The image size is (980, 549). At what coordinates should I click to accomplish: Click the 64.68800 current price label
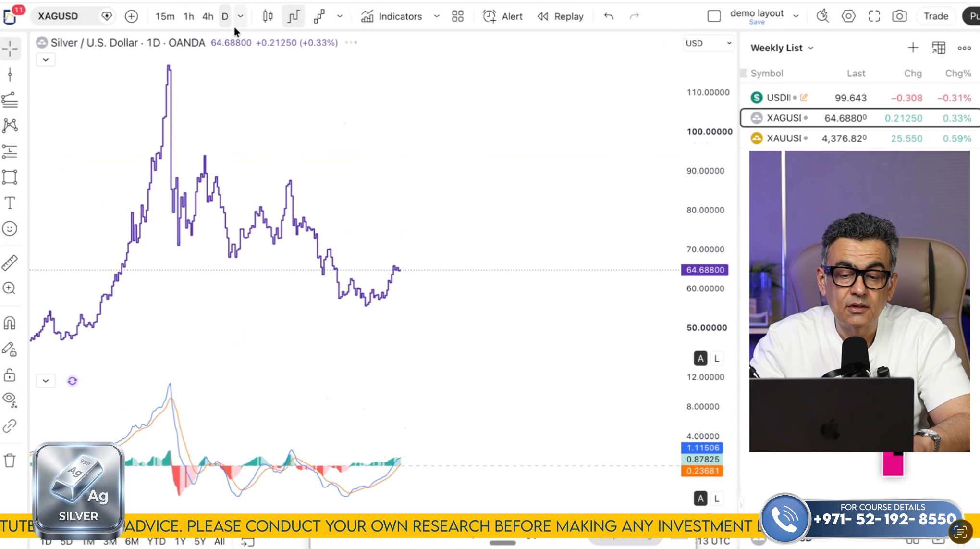705,270
